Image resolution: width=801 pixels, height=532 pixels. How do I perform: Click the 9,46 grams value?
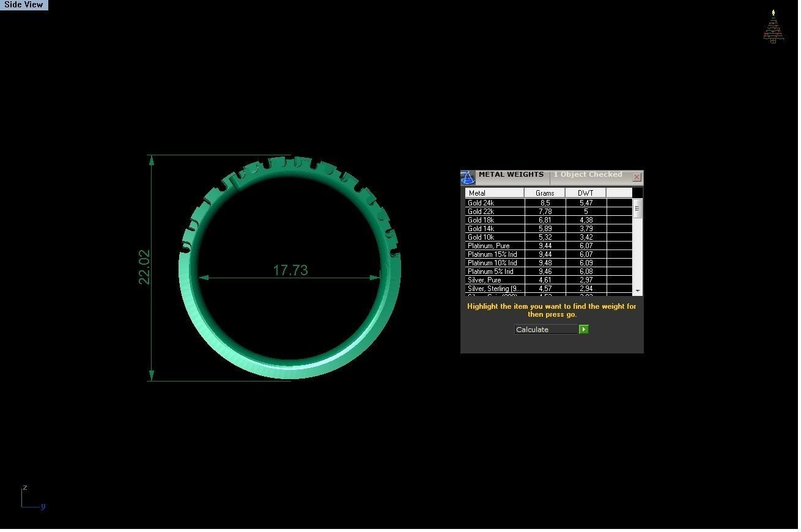coord(545,272)
